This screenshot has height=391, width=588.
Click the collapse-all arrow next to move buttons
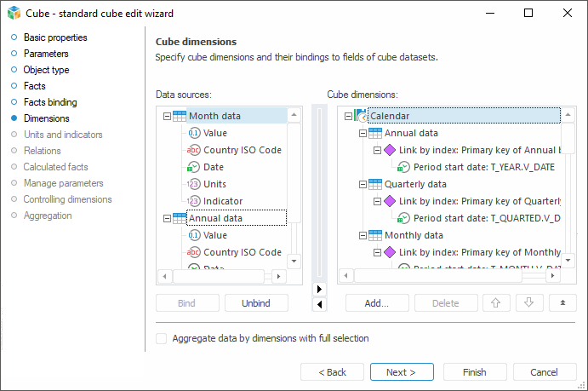[x=562, y=302]
